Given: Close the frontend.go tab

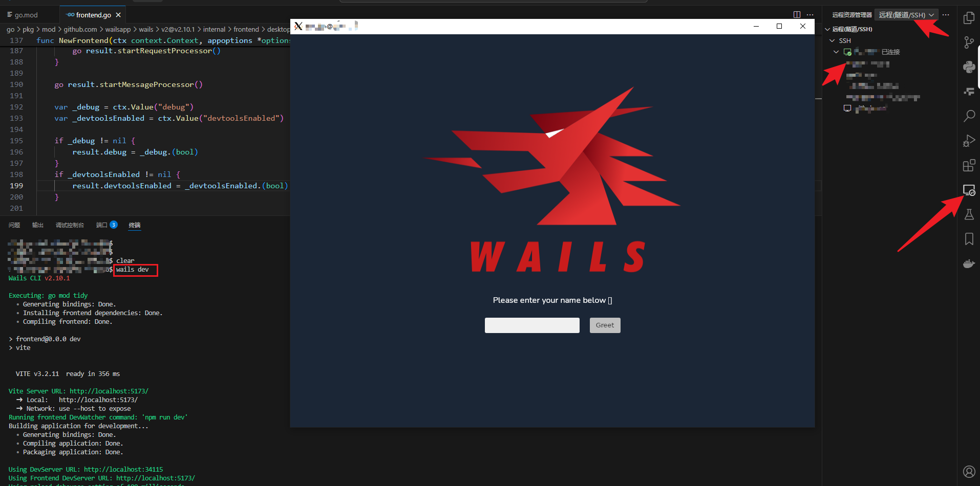Looking at the screenshot, I should (118, 15).
